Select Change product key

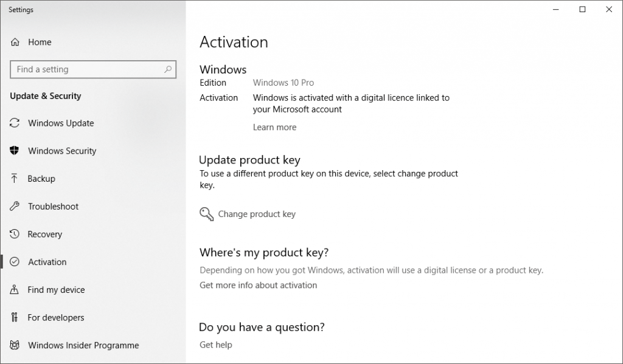coord(257,214)
